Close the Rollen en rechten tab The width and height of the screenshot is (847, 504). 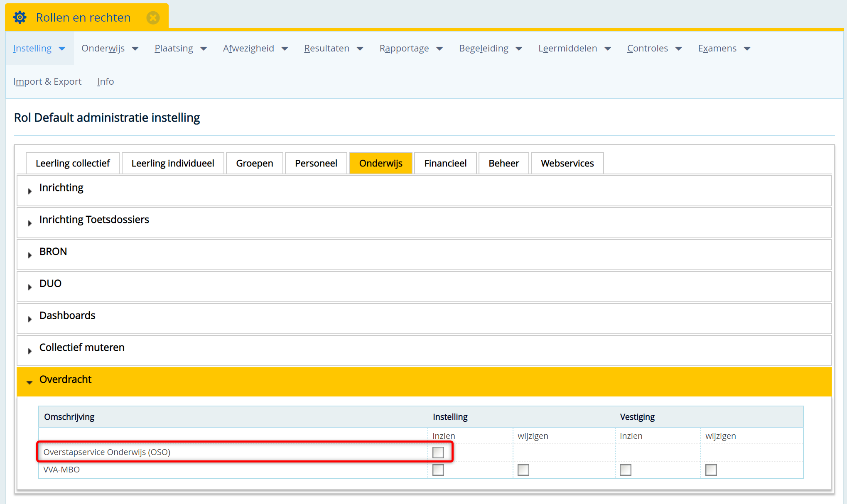point(153,17)
